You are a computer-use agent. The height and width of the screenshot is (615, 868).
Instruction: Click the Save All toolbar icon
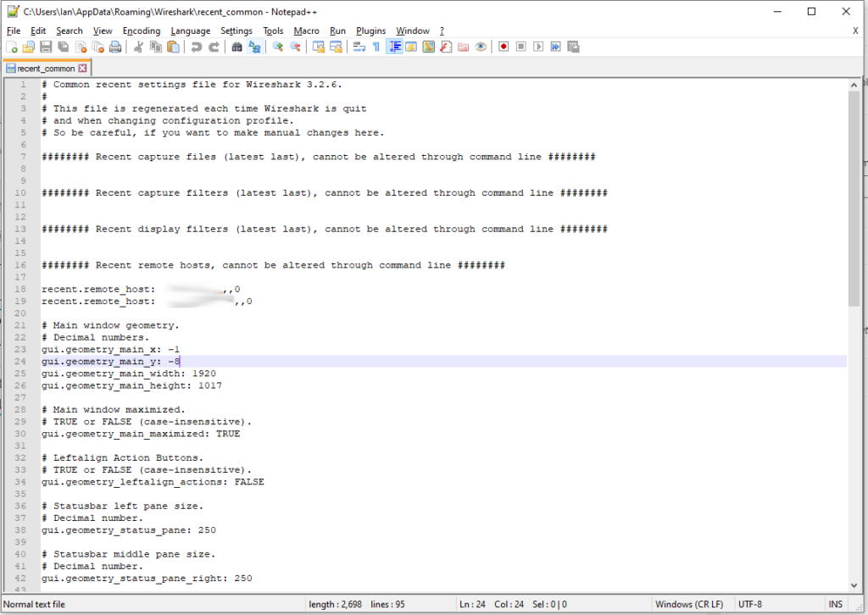pos(63,47)
